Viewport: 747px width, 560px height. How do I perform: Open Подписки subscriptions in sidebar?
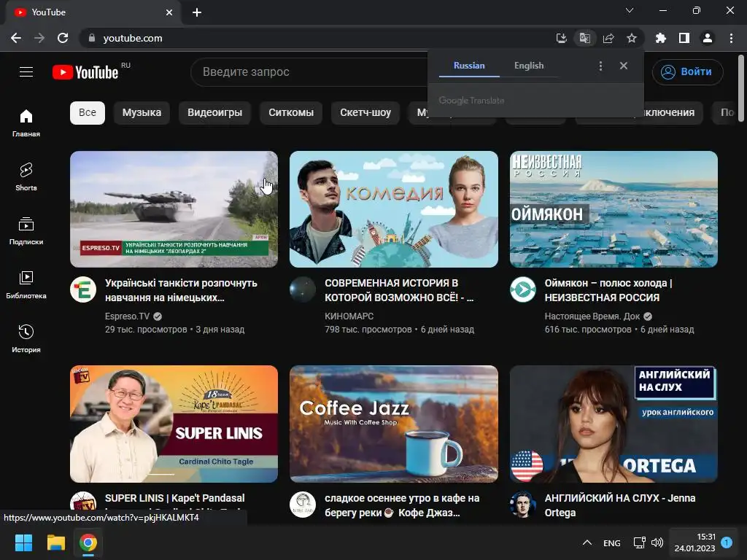click(26, 230)
